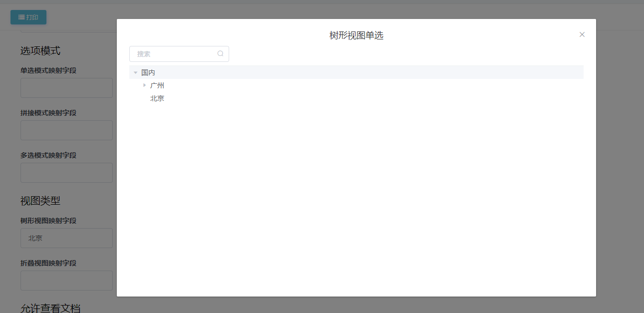Click the 视图类型 section heading
Viewport: 644px width, 313px height.
click(40, 201)
